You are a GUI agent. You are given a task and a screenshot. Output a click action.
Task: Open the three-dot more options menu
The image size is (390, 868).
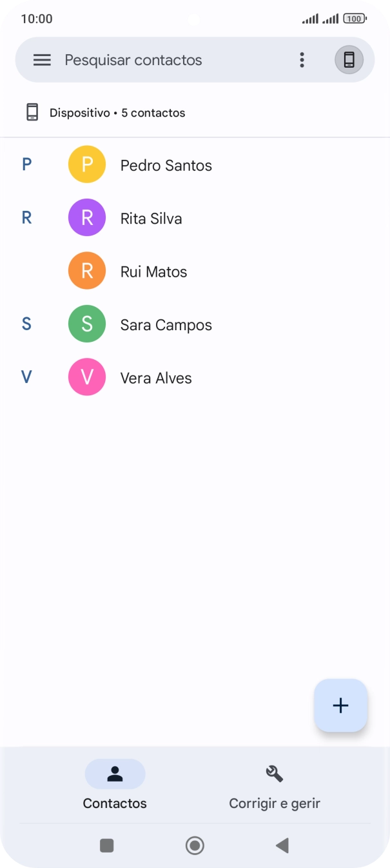[x=302, y=60]
